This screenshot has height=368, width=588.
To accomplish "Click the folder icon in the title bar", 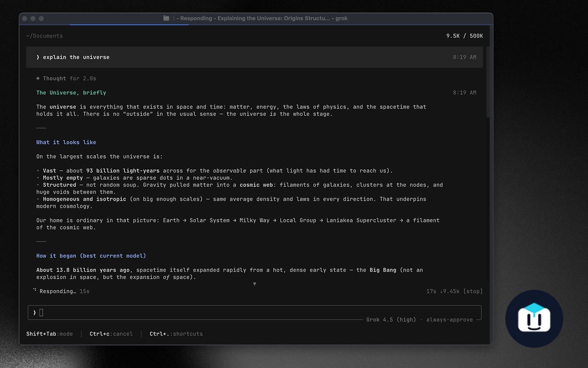I will [x=166, y=18].
